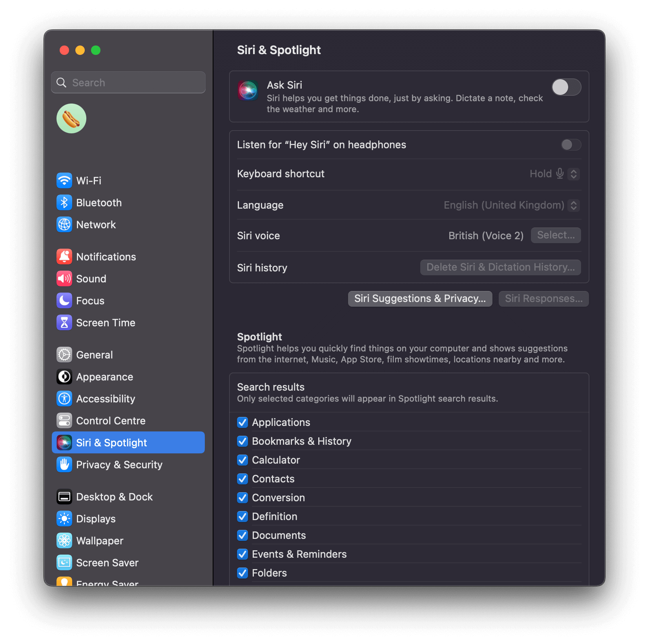Open the Keyboard shortcut selector
Viewport: 649px width, 644px height.
coord(573,174)
